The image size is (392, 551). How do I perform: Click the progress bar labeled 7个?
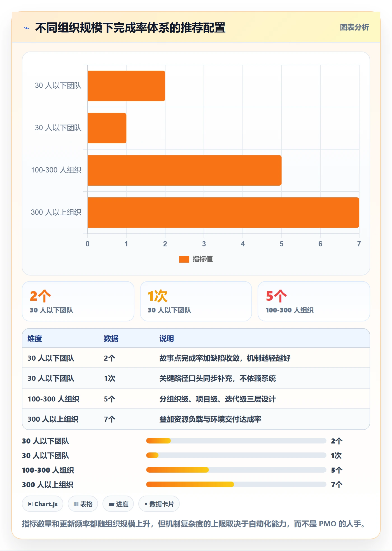coord(236,484)
